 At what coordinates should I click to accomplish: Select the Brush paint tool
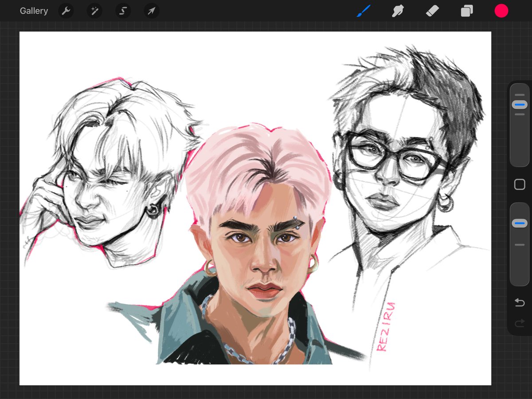click(364, 11)
